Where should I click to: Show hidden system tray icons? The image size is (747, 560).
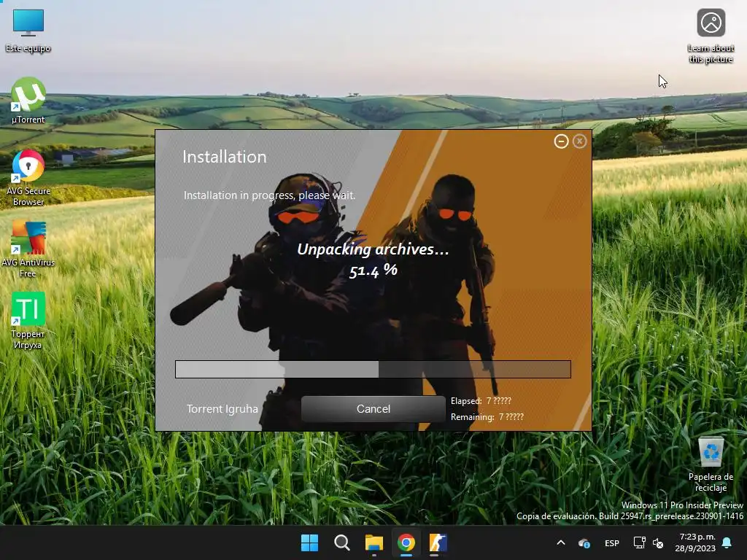pos(561,542)
